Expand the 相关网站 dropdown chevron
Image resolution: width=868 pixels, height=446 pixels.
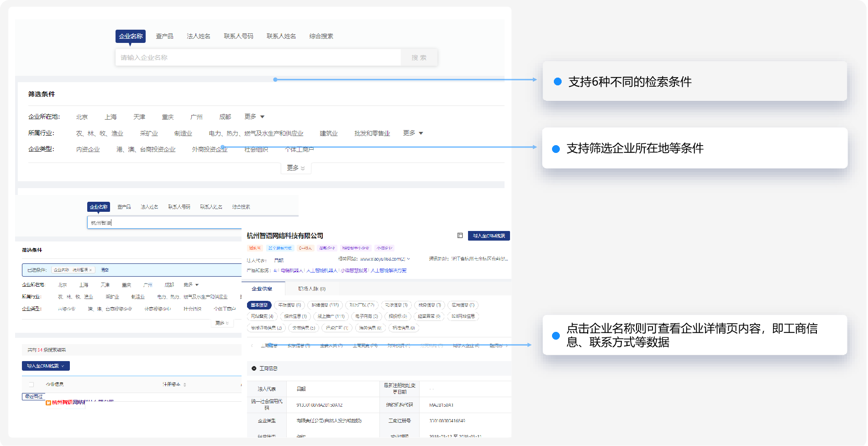[409, 259]
